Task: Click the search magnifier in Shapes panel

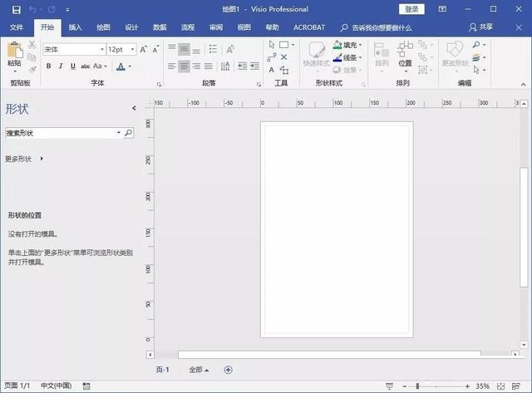Action: click(129, 133)
